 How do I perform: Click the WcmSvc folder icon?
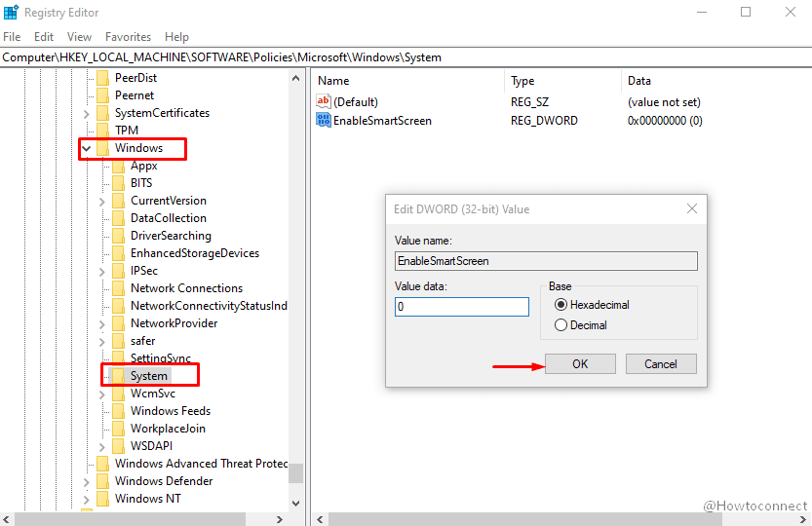(119, 394)
